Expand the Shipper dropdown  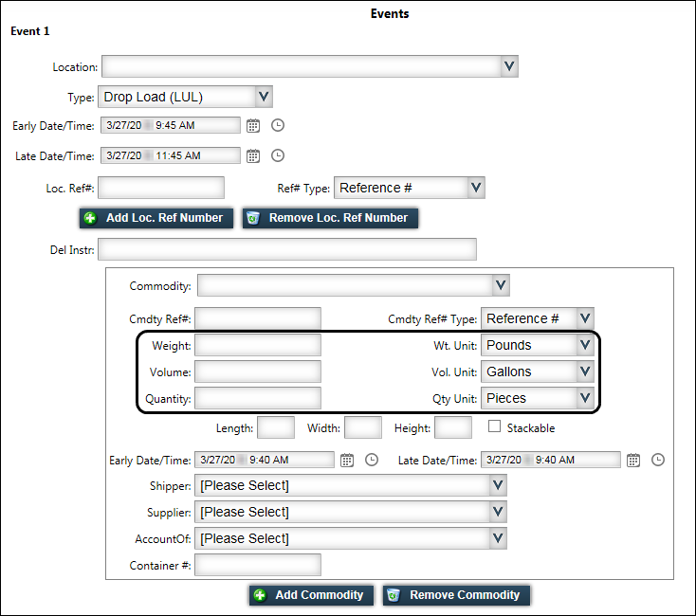click(499, 485)
